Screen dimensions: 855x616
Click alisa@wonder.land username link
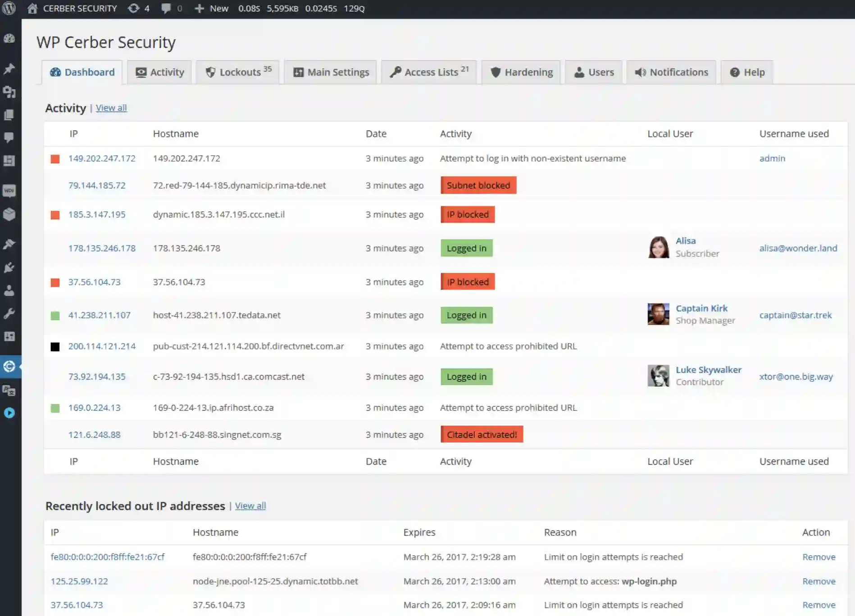(x=798, y=248)
